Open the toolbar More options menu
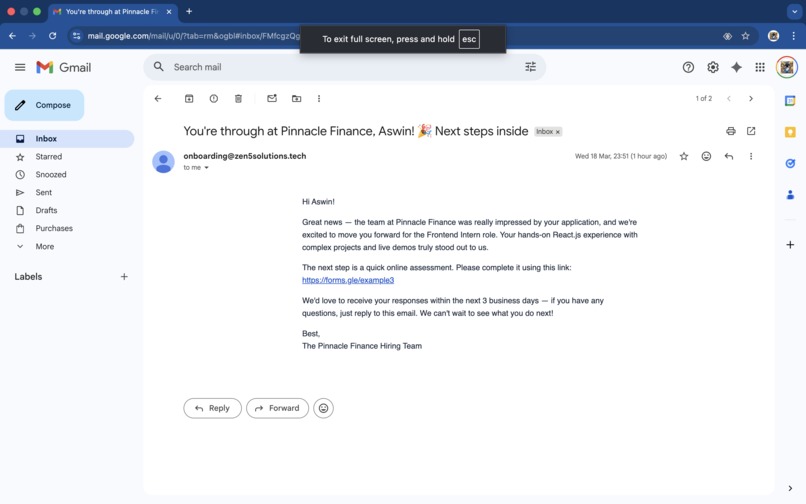Screen dimensions: 806x504 tap(319, 98)
